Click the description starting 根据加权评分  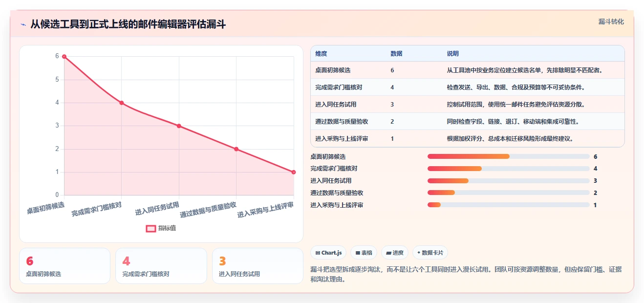pos(510,139)
